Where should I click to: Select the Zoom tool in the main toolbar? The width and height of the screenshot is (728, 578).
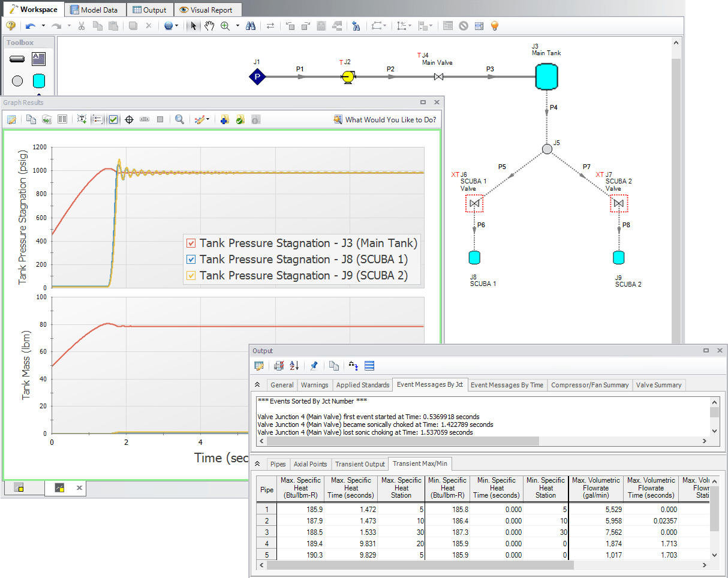point(225,26)
